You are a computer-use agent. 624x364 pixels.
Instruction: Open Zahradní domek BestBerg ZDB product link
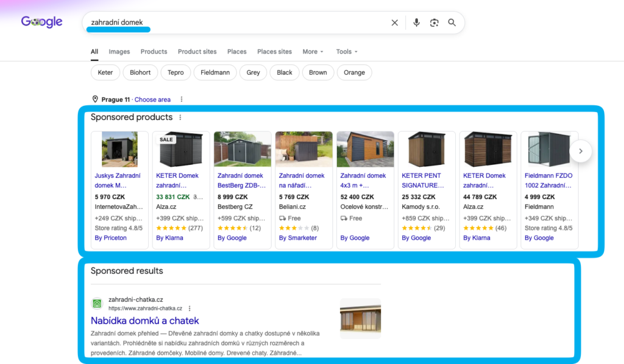(x=241, y=180)
